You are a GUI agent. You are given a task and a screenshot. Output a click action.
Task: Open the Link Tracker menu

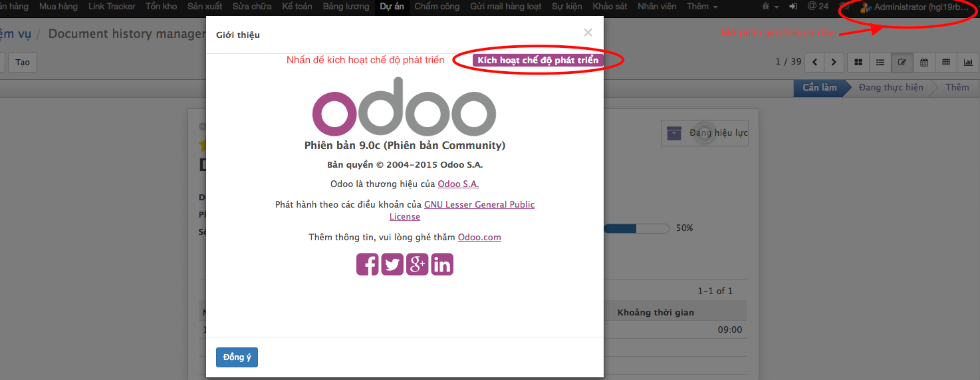coord(112,7)
